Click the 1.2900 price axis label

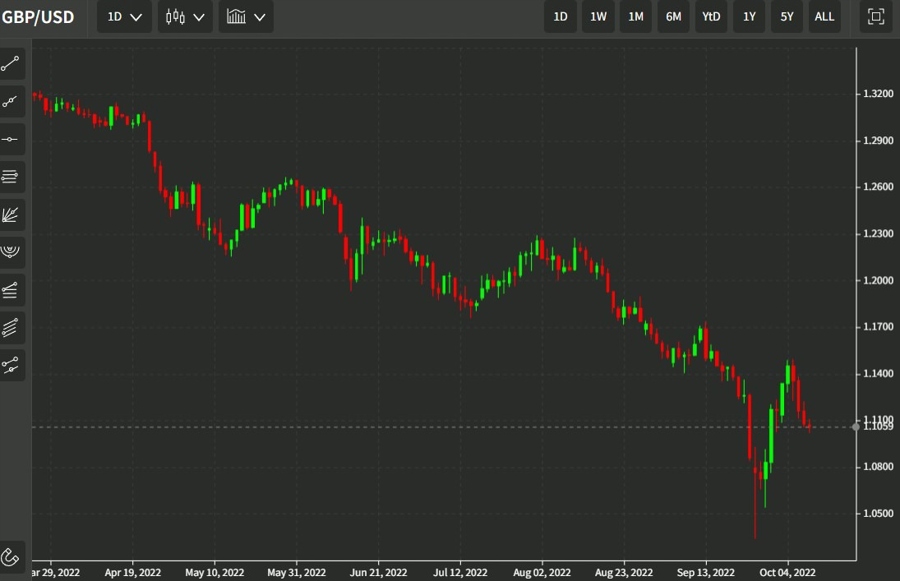pyautogui.click(x=878, y=140)
